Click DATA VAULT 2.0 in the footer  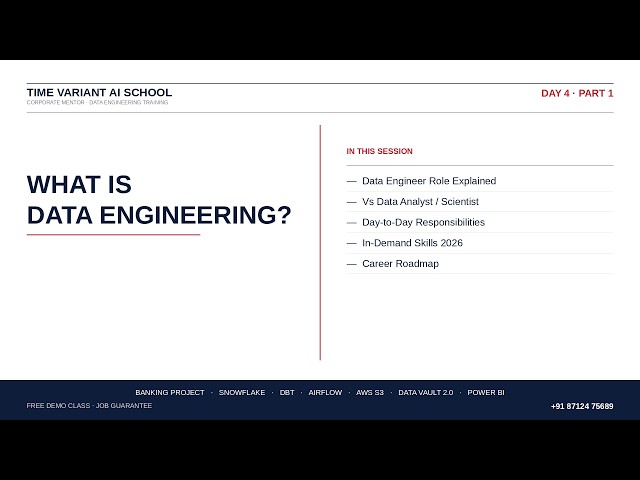click(x=426, y=392)
